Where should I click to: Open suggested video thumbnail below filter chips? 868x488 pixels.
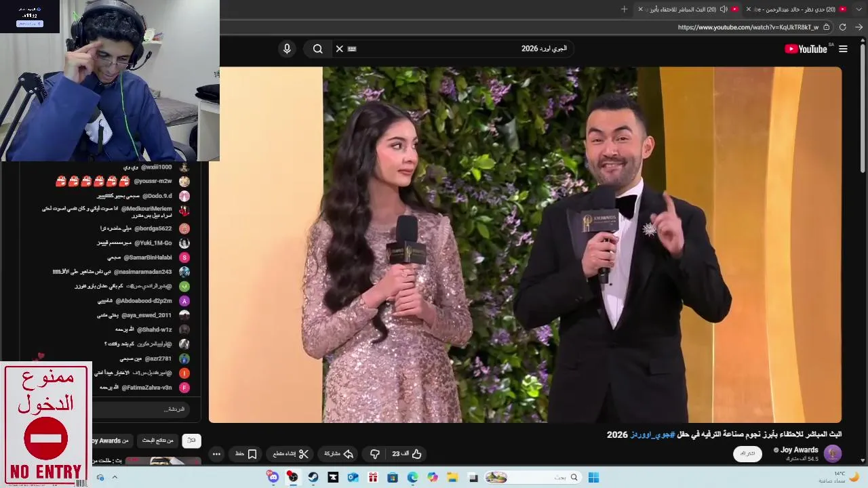point(163,461)
